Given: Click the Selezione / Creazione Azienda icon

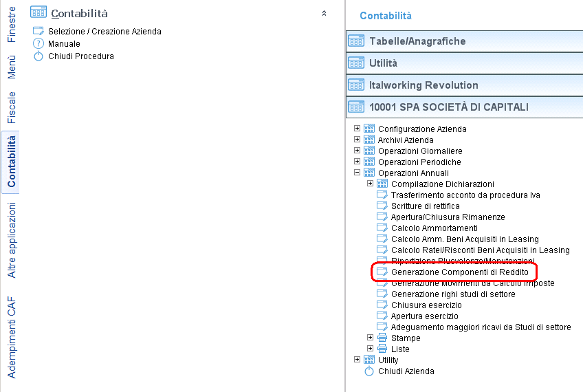Looking at the screenshot, I should click(x=38, y=31).
